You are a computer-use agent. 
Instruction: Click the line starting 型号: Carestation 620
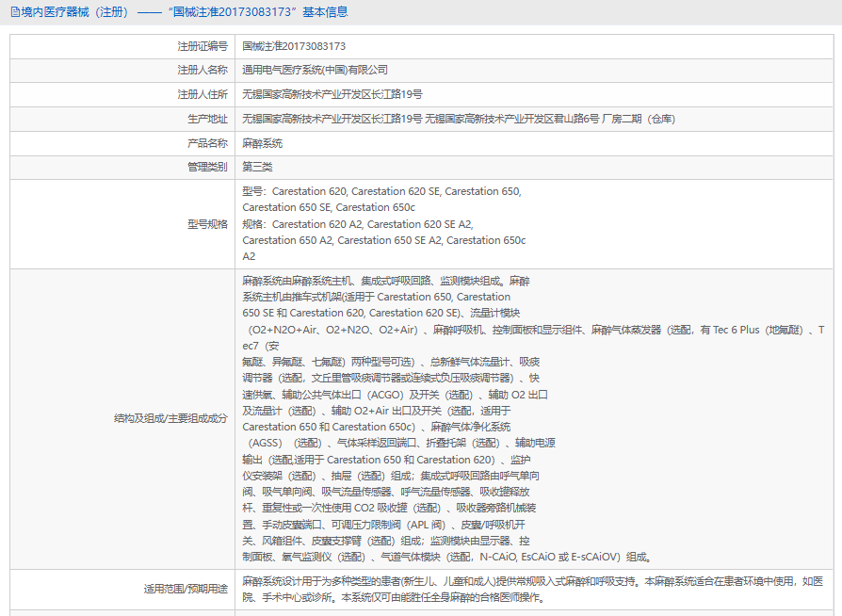coord(381,191)
